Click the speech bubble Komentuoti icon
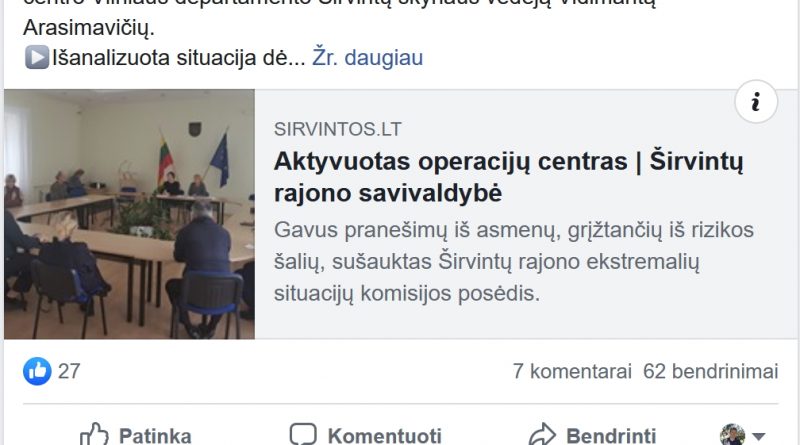 coord(303,435)
